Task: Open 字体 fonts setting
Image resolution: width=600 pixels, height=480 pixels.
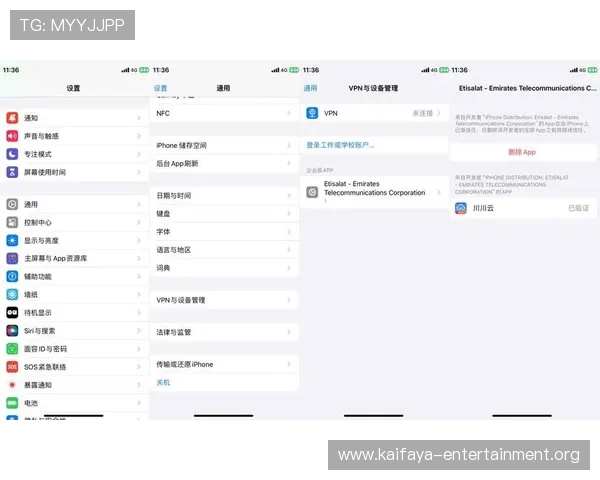Action: [224, 232]
